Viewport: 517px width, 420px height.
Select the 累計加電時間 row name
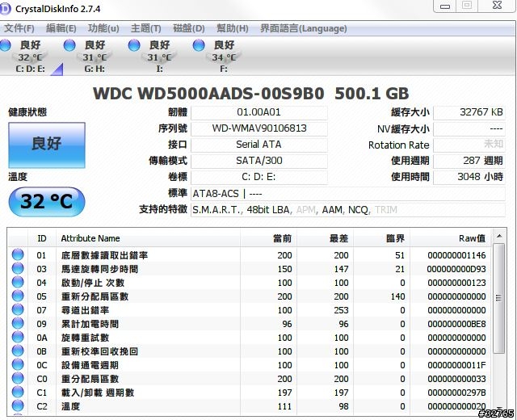click(90, 324)
